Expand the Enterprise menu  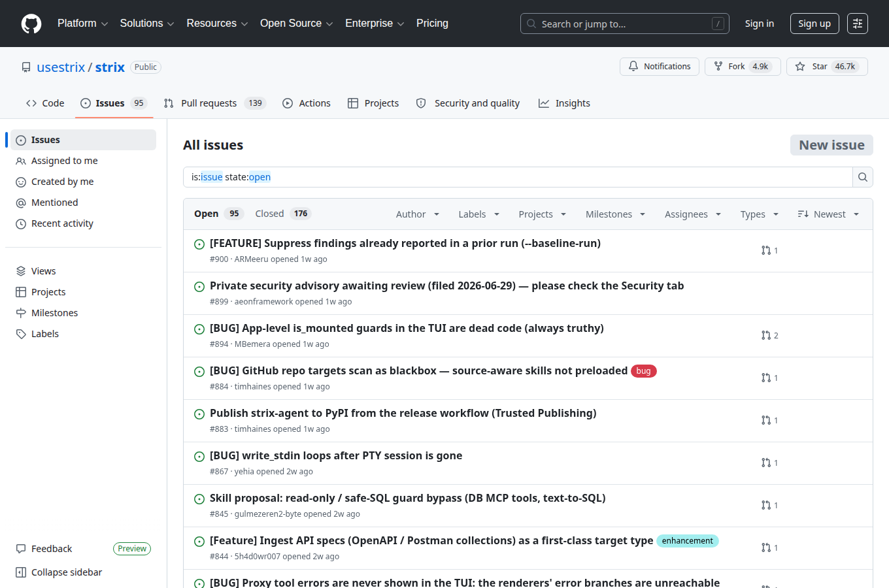click(375, 24)
